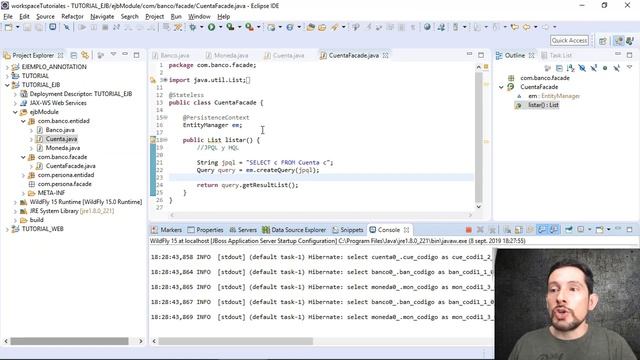Click red Terminate button in Console
The width and height of the screenshot is (640, 360).
tap(469, 230)
